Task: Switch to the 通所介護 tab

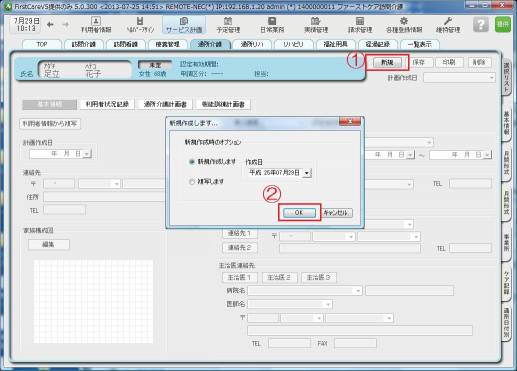Action: 210,44
